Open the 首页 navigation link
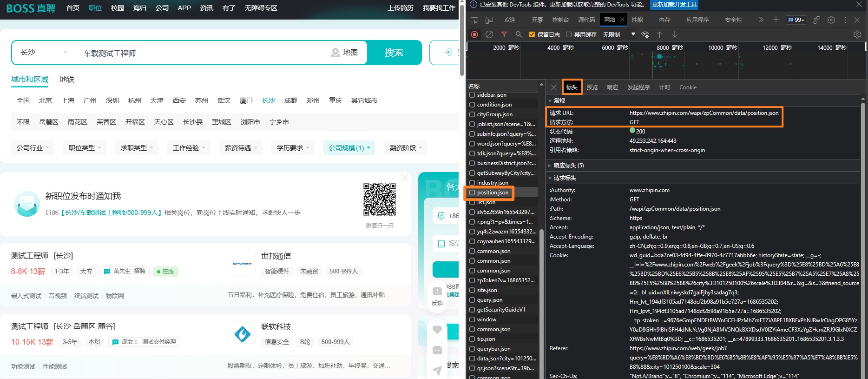 pos(73,8)
